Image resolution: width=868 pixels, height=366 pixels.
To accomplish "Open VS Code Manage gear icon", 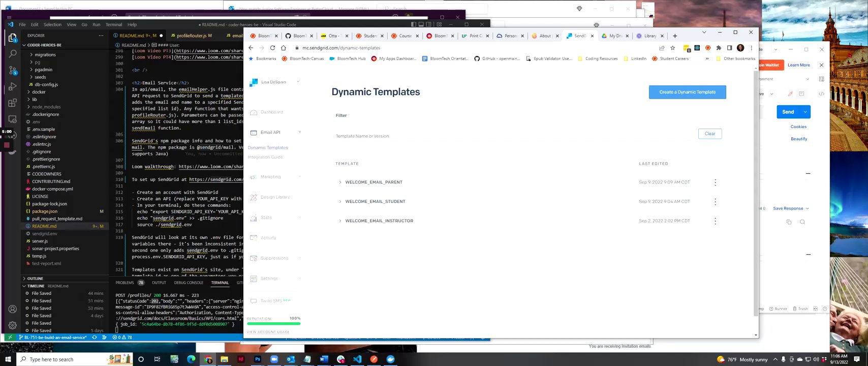I will [12, 325].
